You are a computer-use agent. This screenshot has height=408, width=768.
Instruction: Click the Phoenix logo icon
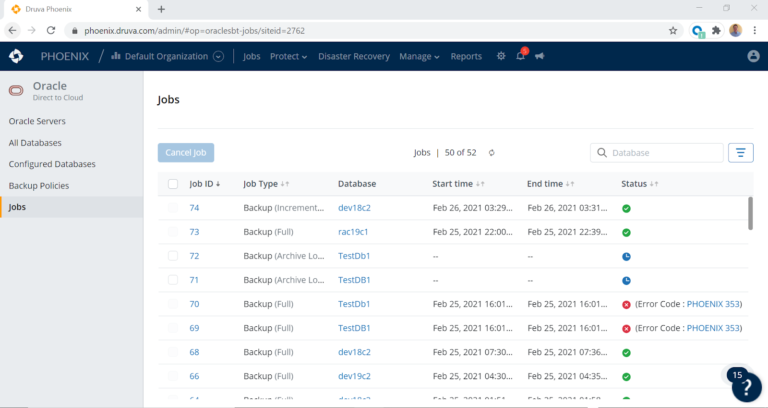16,57
